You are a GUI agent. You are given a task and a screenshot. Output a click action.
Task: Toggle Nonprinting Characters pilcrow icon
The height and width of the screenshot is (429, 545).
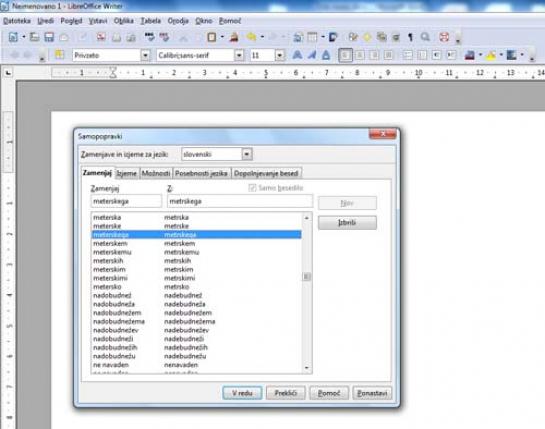click(x=410, y=37)
